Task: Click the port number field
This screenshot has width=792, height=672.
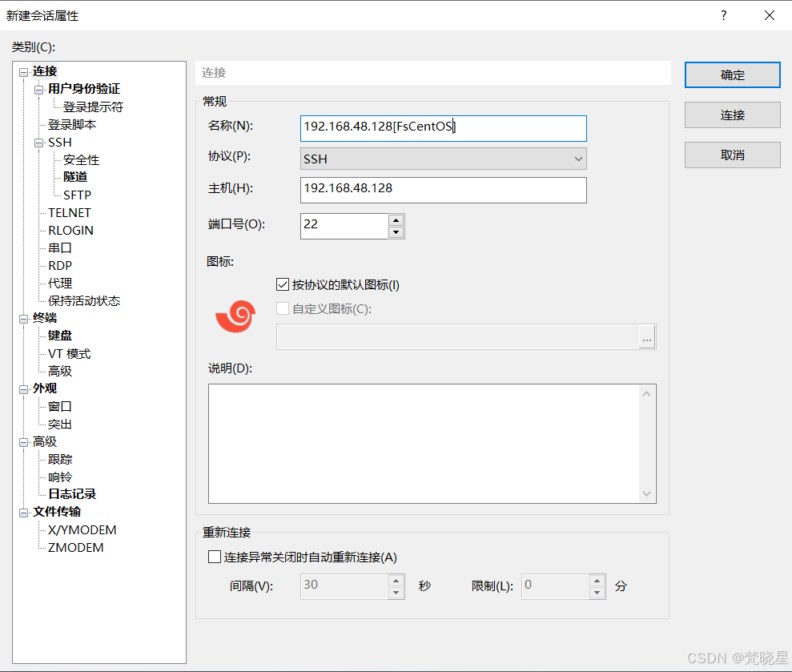Action: point(344,226)
